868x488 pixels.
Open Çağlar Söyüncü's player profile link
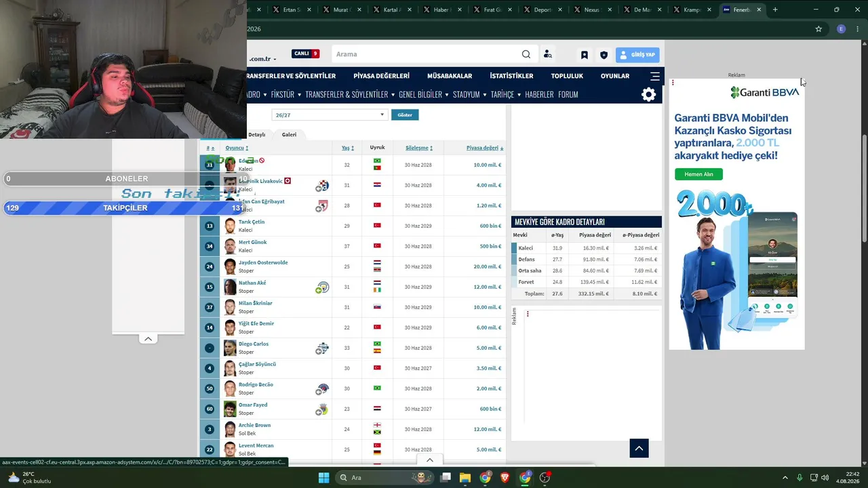click(257, 364)
